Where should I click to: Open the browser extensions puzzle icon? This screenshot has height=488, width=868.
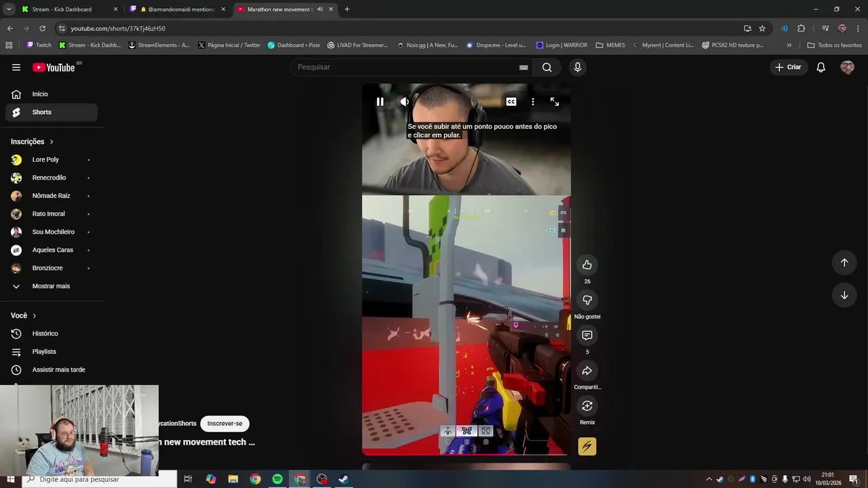click(x=801, y=28)
